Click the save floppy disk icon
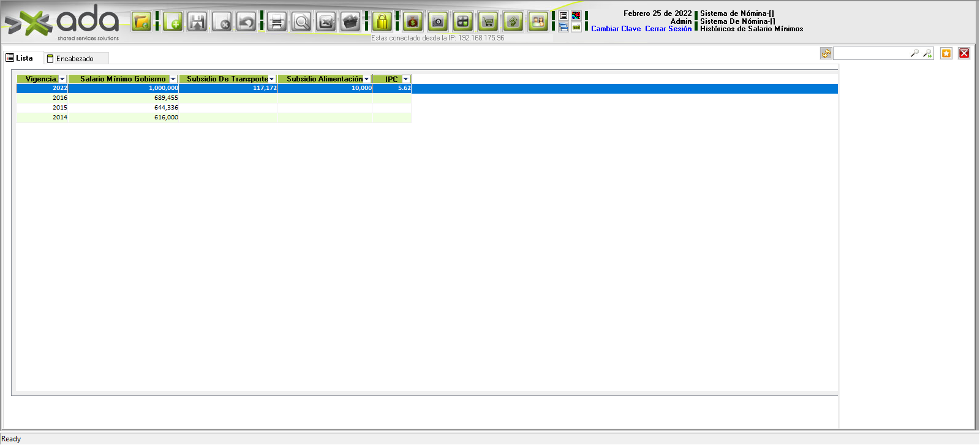 197,22
